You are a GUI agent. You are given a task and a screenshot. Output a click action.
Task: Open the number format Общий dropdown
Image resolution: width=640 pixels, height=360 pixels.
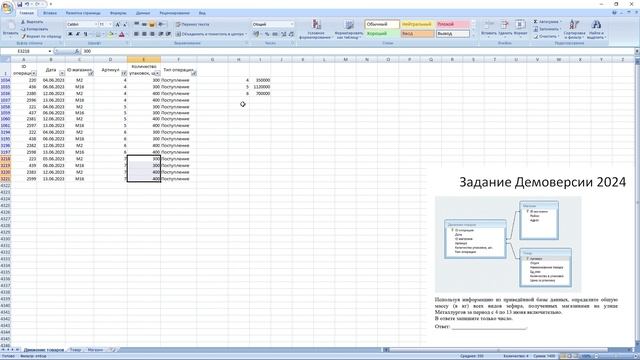pyautogui.click(x=291, y=24)
